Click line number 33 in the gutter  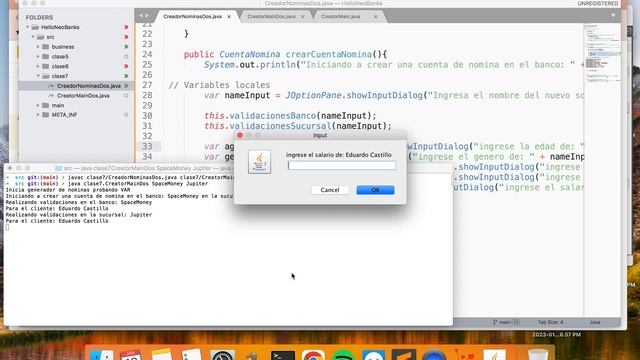(x=147, y=146)
